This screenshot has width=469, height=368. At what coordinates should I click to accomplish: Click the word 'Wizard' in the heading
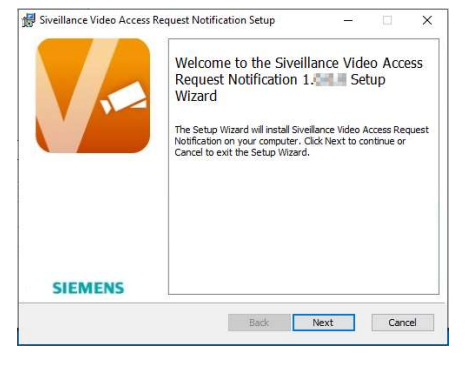[x=196, y=96]
